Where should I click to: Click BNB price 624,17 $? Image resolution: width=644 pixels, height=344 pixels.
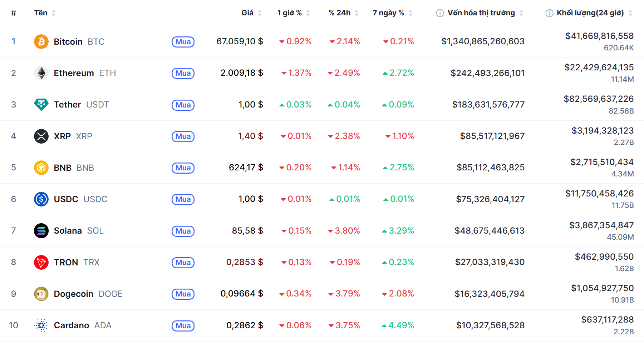246,168
